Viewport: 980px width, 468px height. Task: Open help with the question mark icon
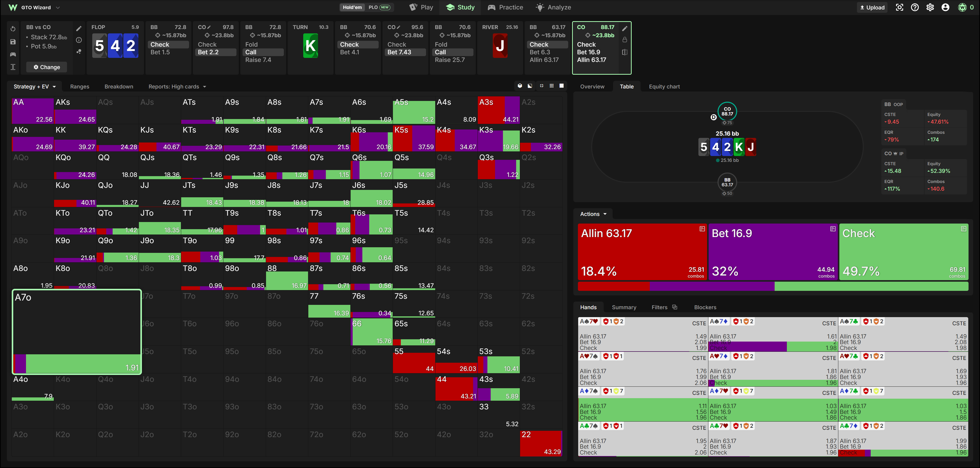pos(915,7)
